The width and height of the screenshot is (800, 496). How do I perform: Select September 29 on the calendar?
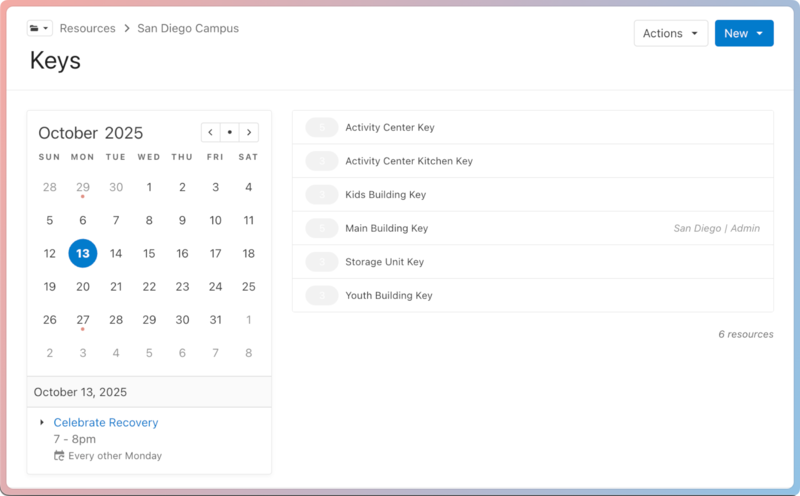point(83,187)
